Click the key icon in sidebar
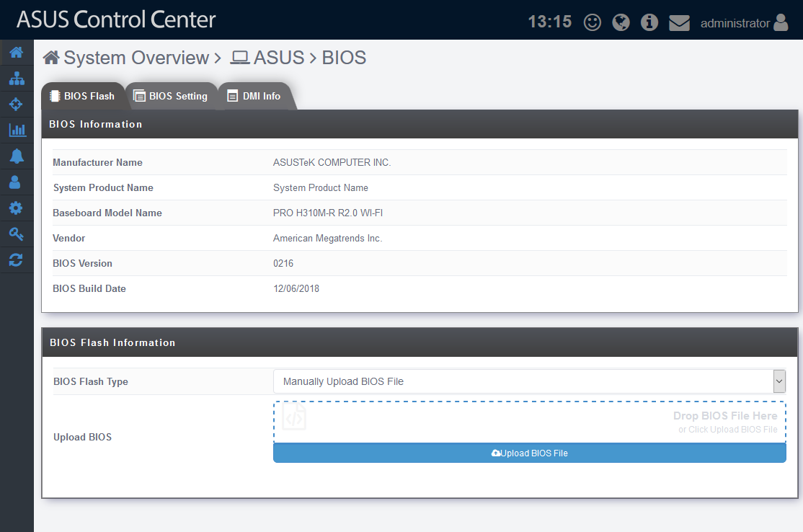 point(17,234)
